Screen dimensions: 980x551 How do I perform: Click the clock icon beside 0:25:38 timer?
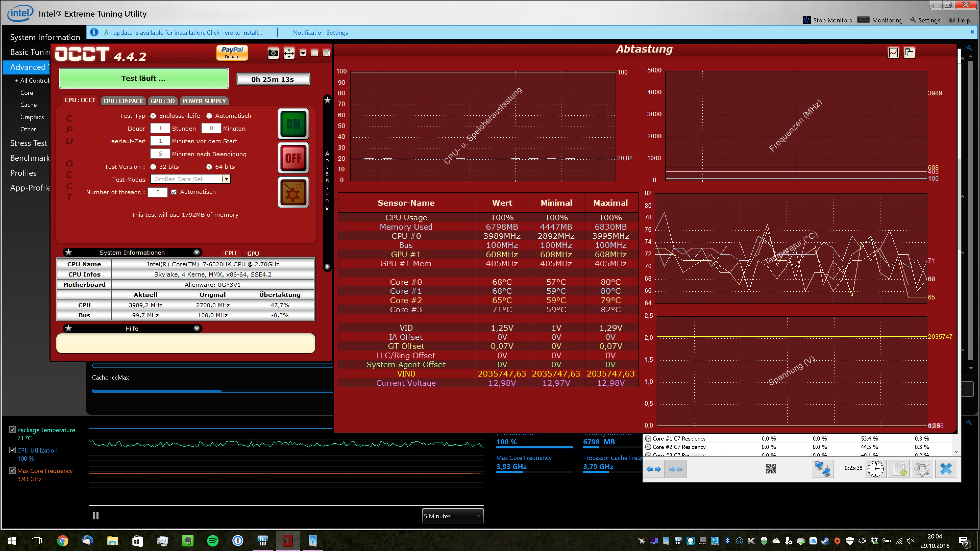point(875,469)
